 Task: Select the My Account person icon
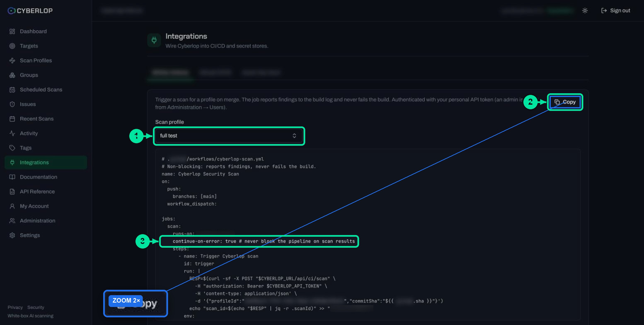[12, 206]
